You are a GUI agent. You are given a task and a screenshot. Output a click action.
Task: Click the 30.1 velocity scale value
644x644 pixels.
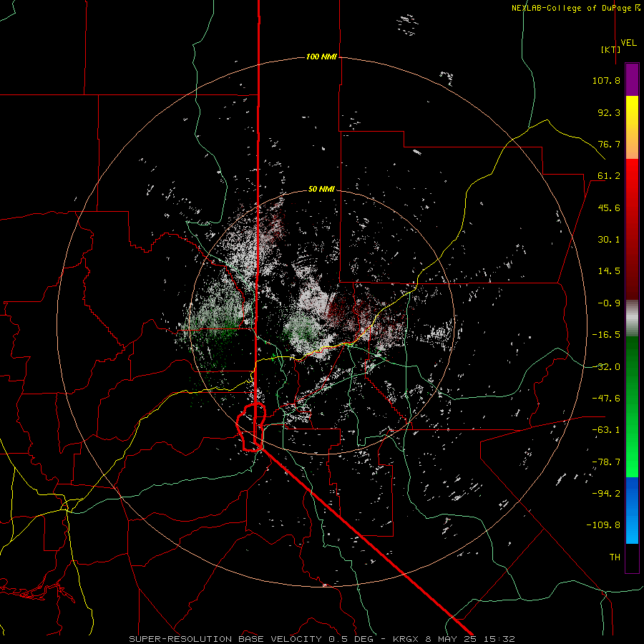pyautogui.click(x=609, y=240)
